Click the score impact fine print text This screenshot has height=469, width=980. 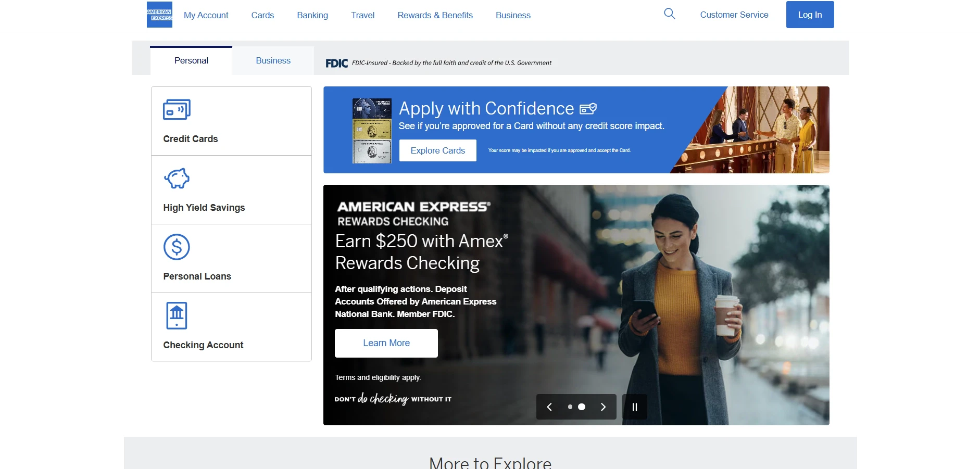pos(559,150)
